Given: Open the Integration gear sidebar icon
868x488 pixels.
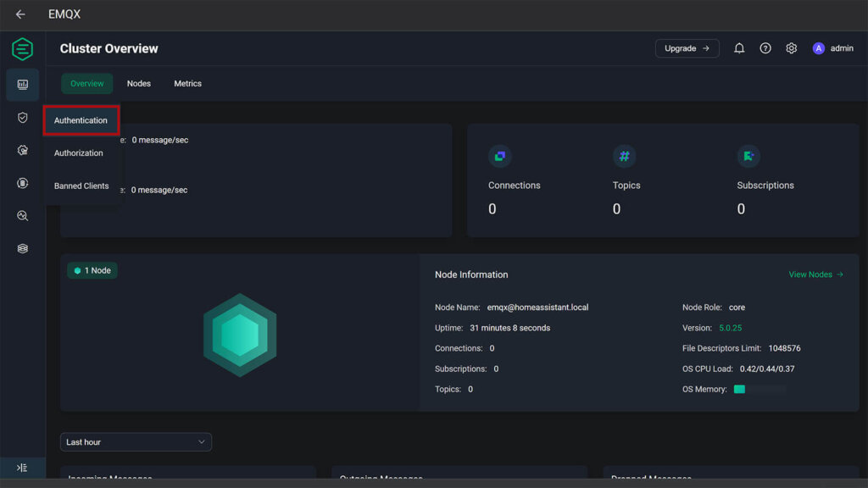Looking at the screenshot, I should tap(23, 151).
